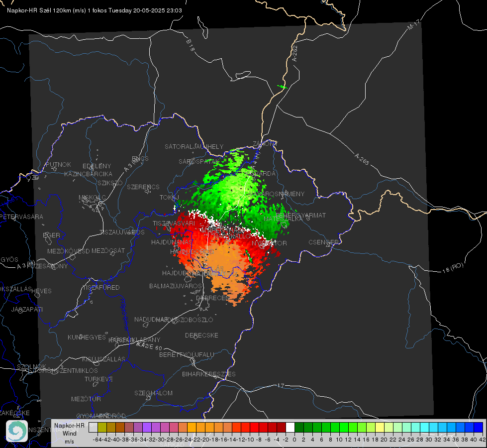Select the KUNHEGYES label
Screen dimensions: 487x448
coord(87,337)
